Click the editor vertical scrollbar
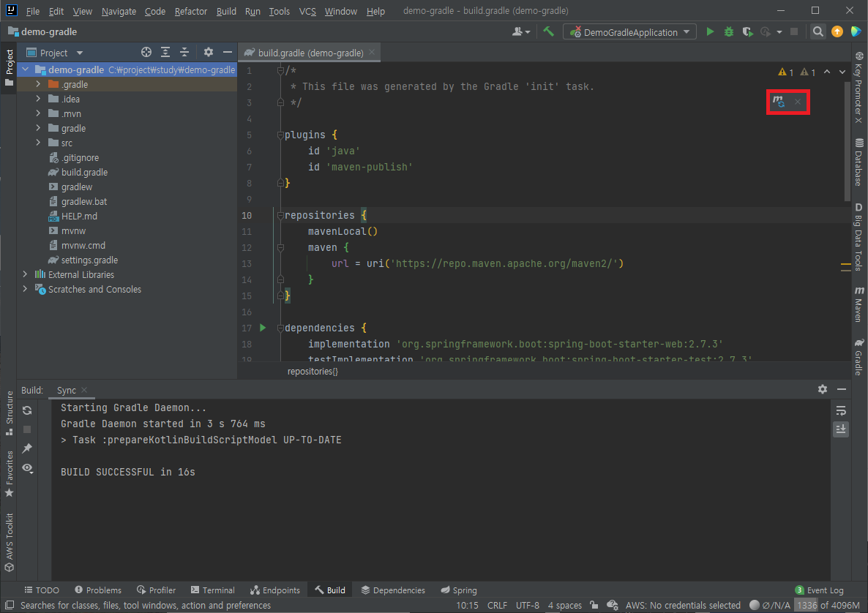 (x=847, y=142)
